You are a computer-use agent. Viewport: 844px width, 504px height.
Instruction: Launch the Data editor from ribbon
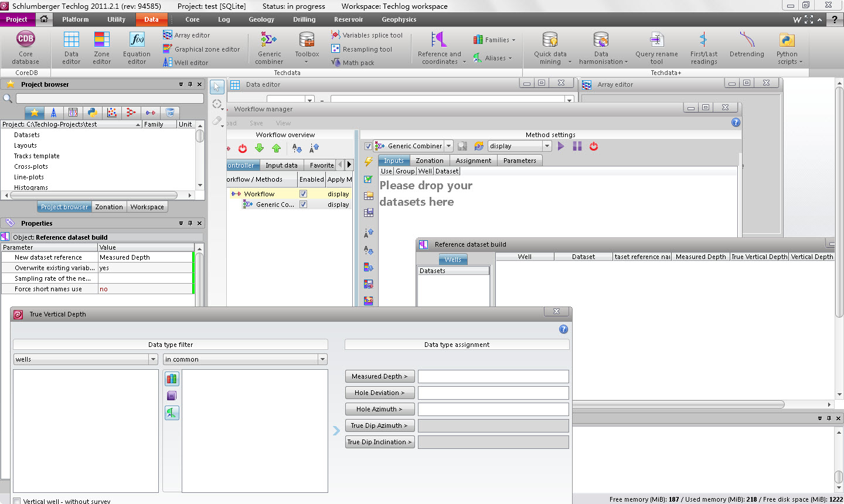pos(72,47)
